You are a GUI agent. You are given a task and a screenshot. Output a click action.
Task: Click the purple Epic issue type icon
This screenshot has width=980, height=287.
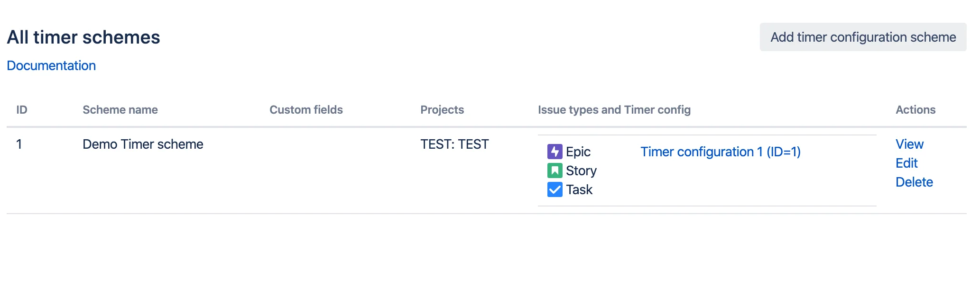click(x=555, y=152)
